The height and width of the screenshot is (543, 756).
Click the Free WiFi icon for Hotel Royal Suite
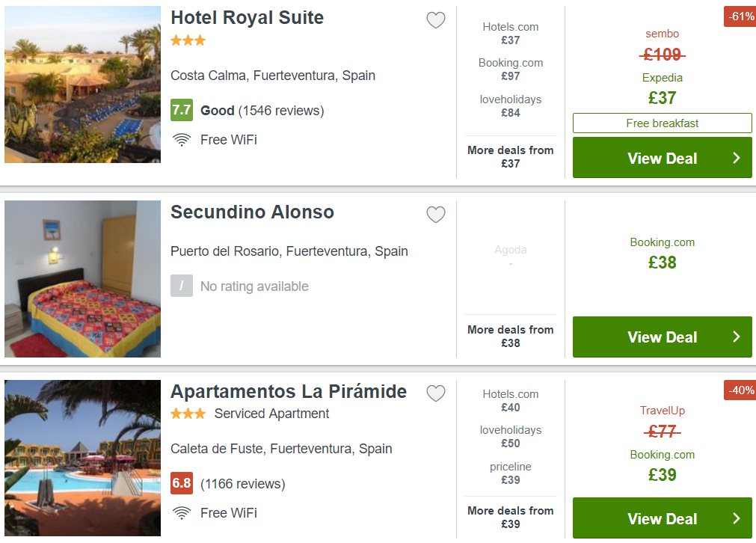[x=182, y=140]
